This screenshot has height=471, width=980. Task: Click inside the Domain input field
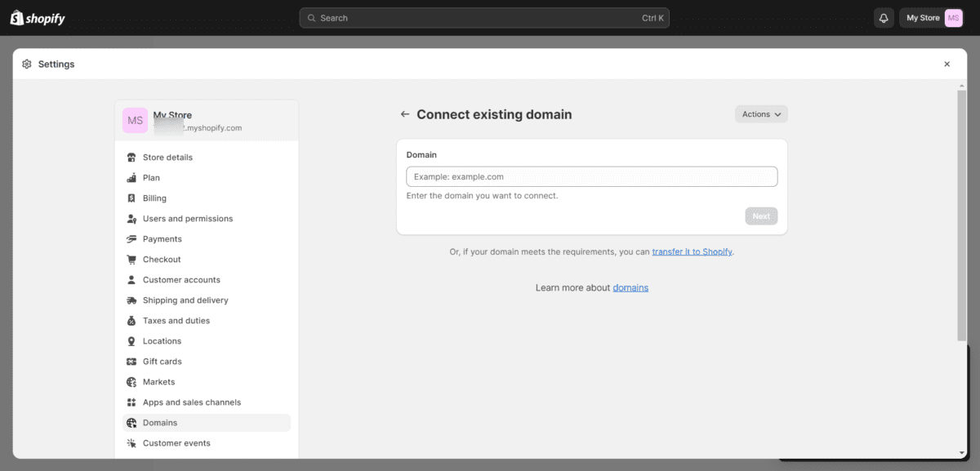click(591, 176)
